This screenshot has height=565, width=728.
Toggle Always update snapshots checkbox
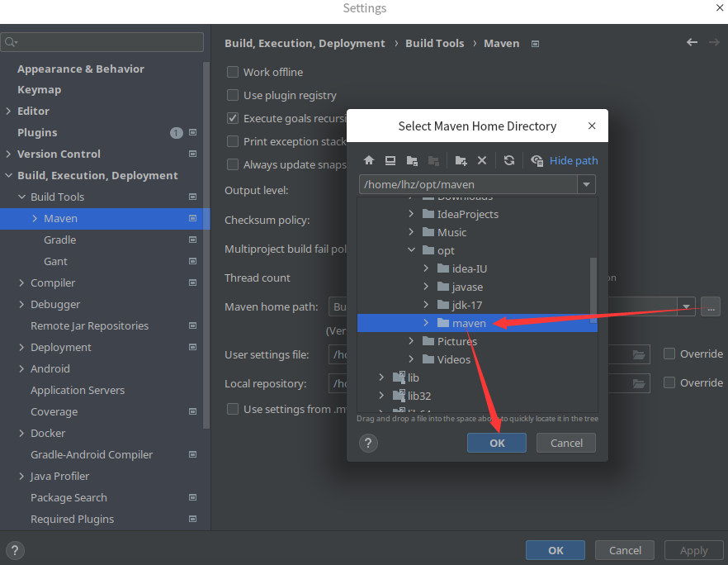[x=233, y=164]
